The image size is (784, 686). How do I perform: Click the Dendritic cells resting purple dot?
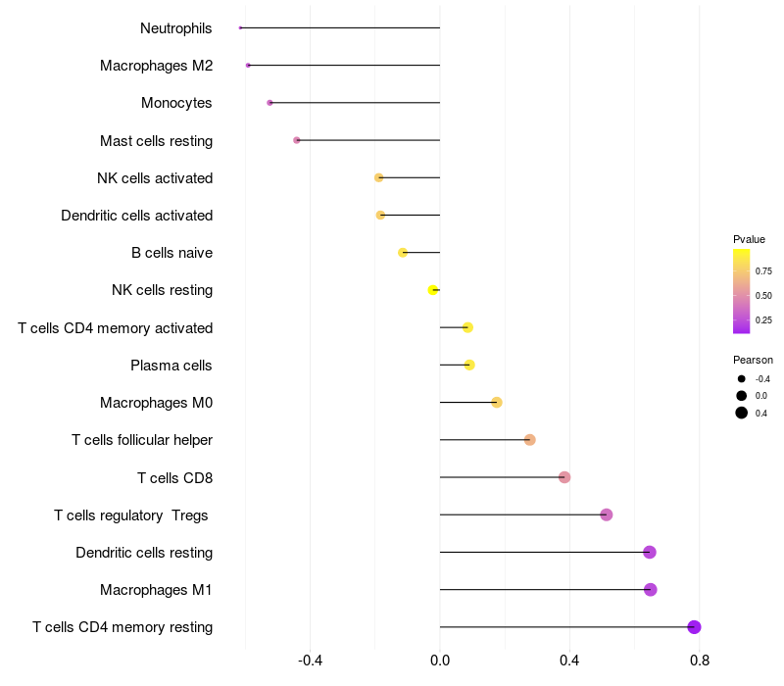(x=650, y=552)
